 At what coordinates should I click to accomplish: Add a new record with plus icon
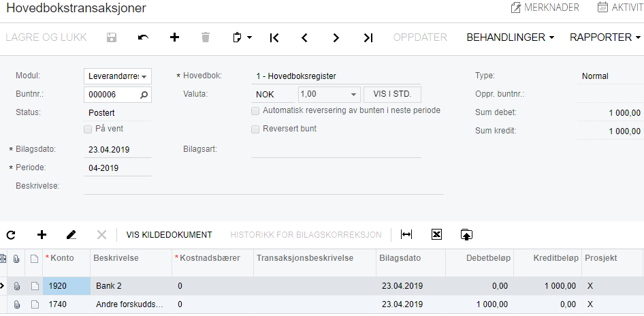pos(174,38)
